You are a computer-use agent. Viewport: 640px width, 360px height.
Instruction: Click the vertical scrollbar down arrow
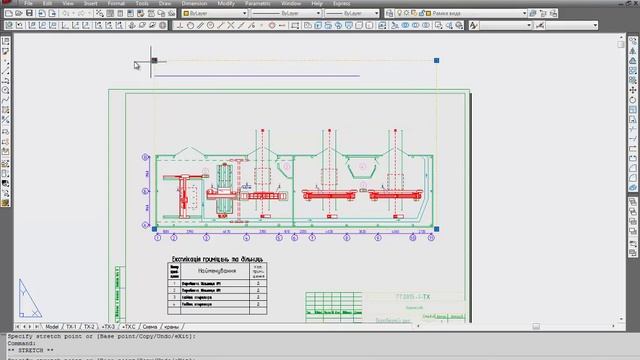point(621,319)
